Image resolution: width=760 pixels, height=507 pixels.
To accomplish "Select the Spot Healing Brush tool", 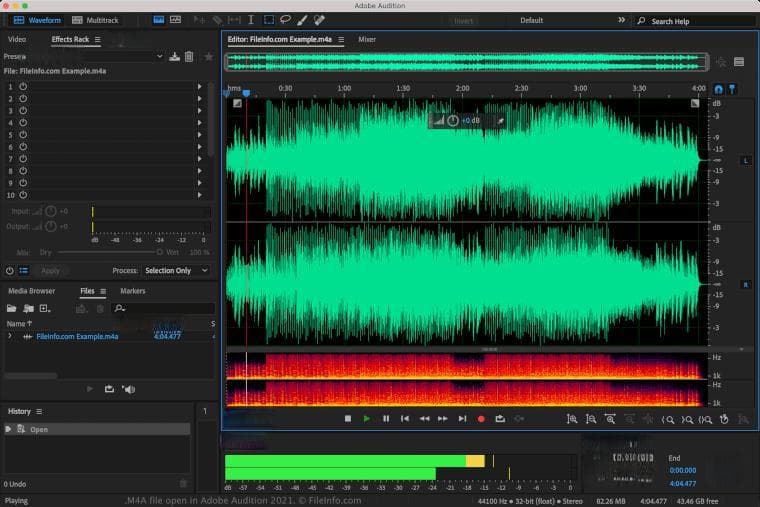I will (x=319, y=20).
